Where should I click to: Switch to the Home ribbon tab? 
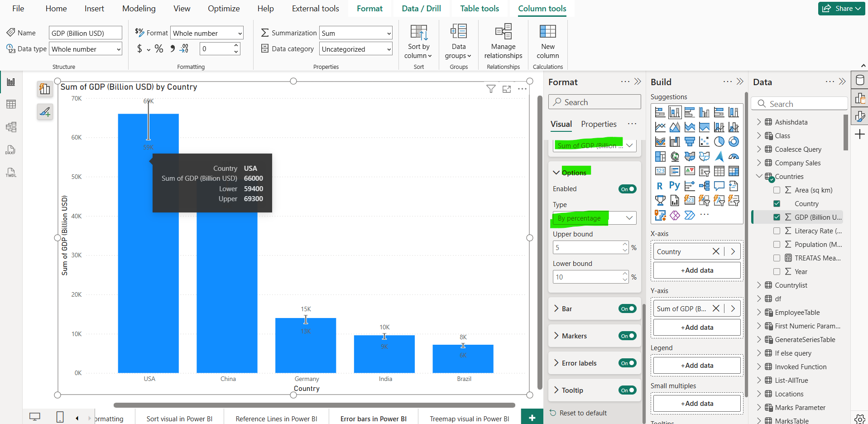coord(56,8)
